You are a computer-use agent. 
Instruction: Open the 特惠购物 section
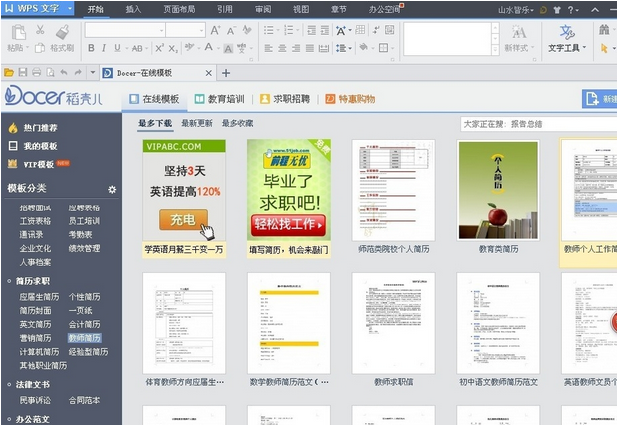pos(350,99)
